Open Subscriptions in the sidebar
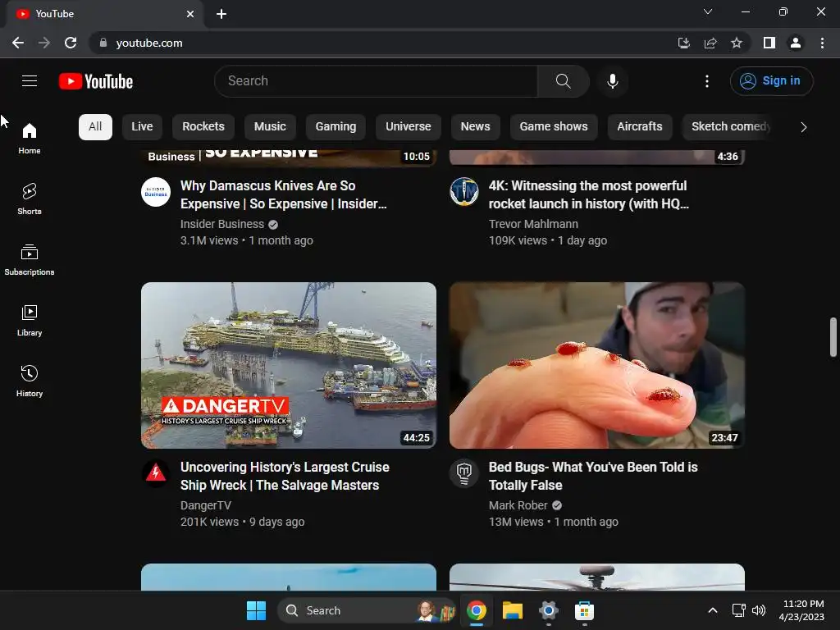The height and width of the screenshot is (630, 840). pyautogui.click(x=30, y=260)
